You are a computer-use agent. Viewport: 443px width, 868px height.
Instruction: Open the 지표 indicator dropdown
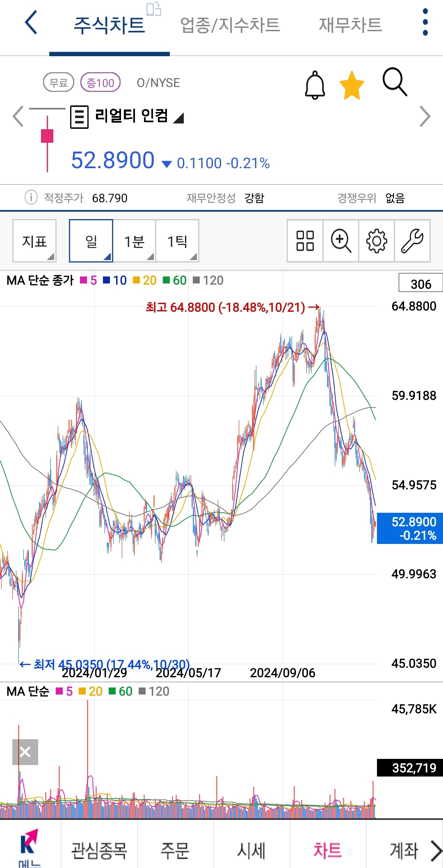coord(34,241)
